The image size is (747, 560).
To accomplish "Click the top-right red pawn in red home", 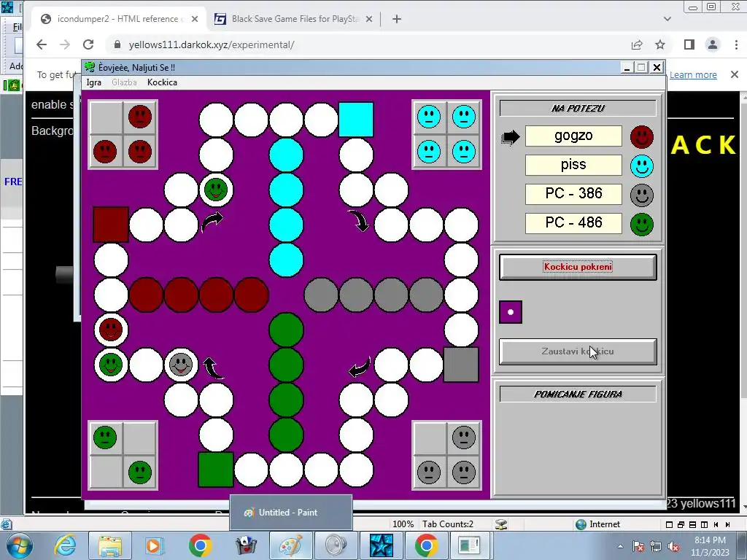I will tap(140, 117).
